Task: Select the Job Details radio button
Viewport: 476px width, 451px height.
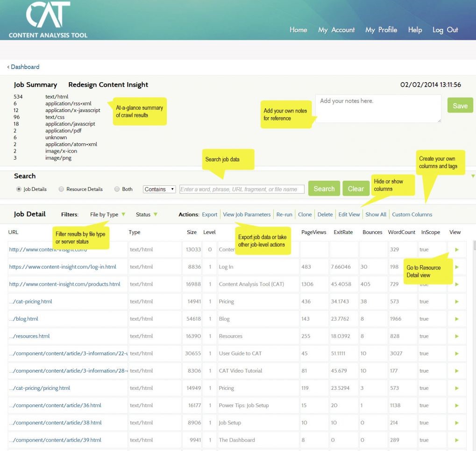Action: (x=19, y=189)
